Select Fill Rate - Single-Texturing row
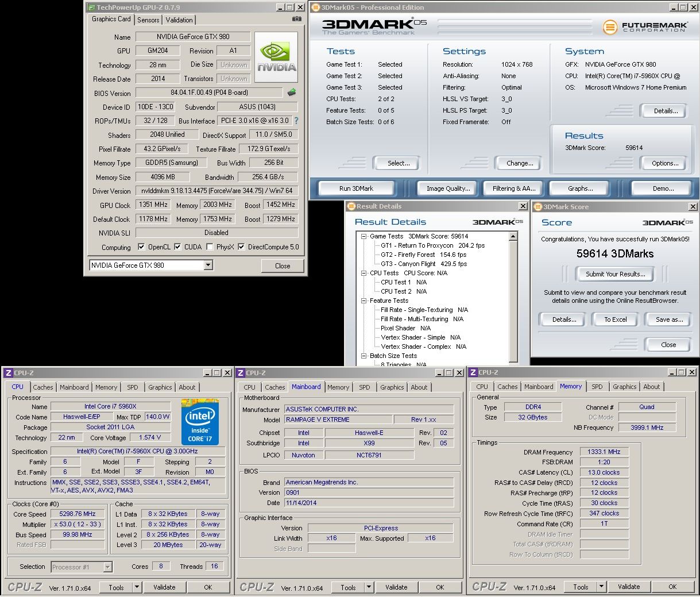 [x=424, y=310]
